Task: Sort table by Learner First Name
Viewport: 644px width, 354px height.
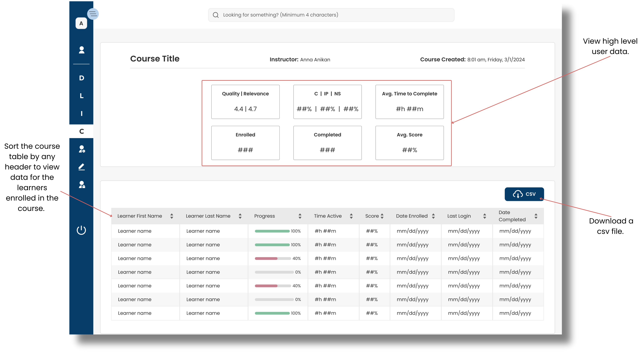Action: pyautogui.click(x=172, y=216)
